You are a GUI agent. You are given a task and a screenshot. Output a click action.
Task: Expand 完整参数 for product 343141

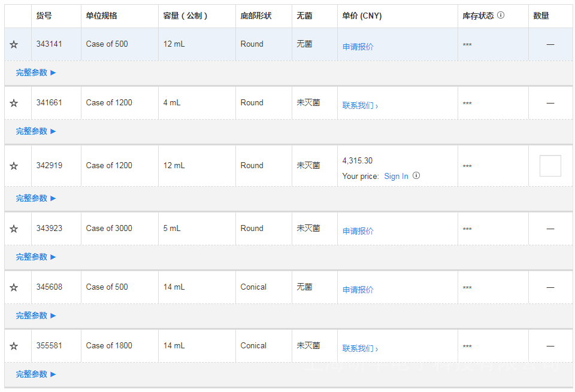coord(36,72)
